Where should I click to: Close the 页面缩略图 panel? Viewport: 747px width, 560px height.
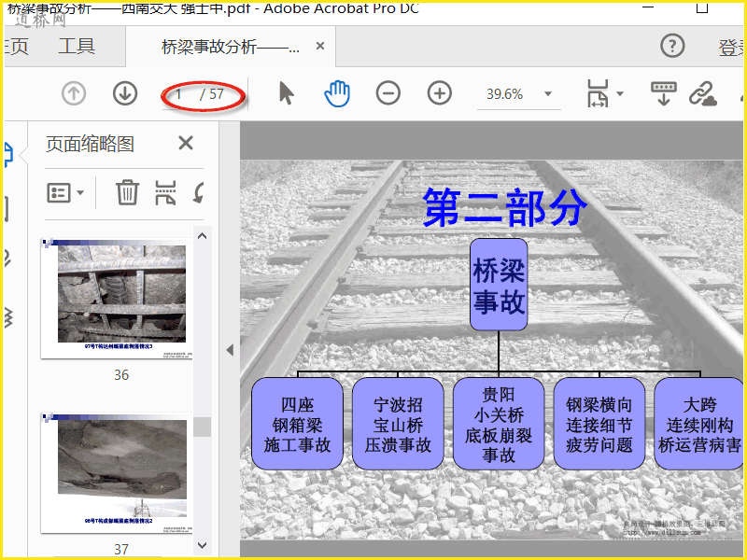(x=186, y=143)
